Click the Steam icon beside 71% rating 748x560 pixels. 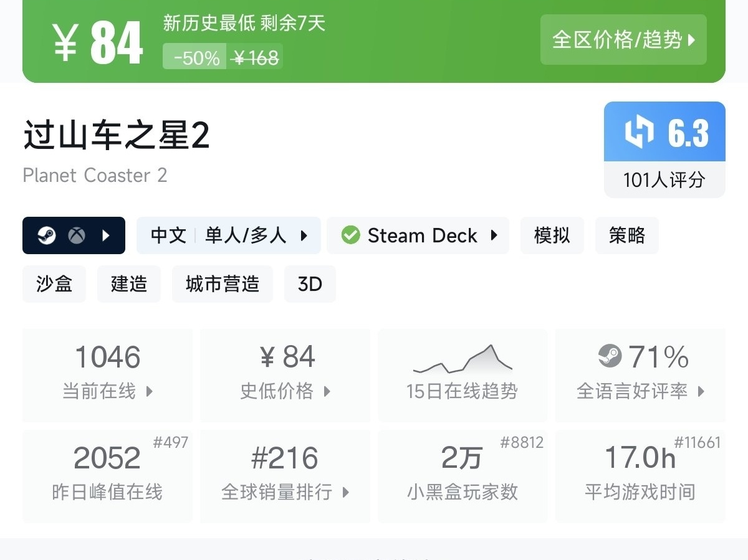[610, 356]
